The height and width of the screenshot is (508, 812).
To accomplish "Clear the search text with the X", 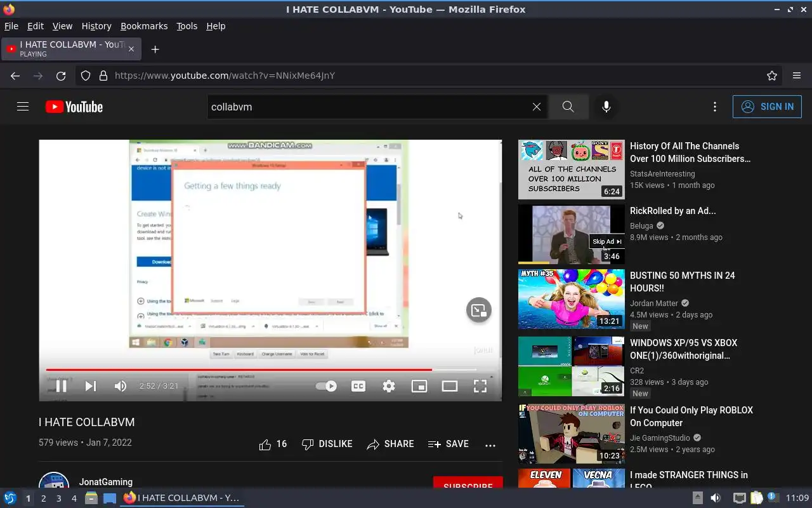I will pyautogui.click(x=537, y=107).
